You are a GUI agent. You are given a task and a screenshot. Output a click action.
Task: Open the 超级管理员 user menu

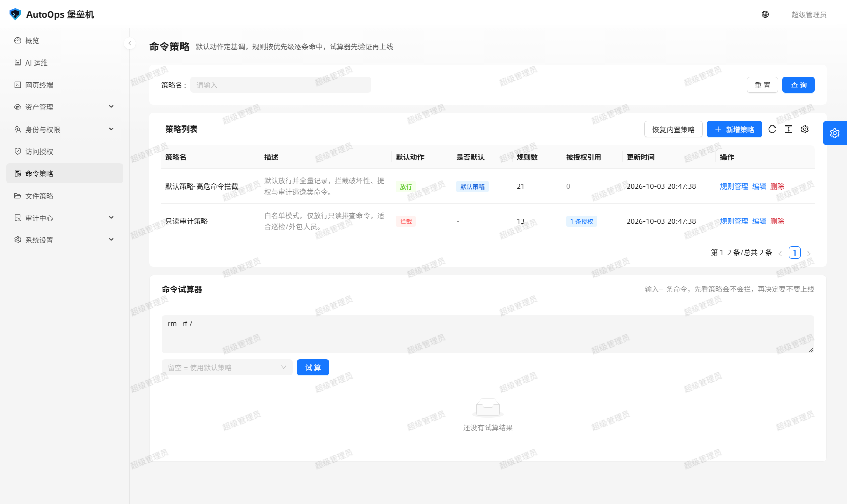coord(809,14)
